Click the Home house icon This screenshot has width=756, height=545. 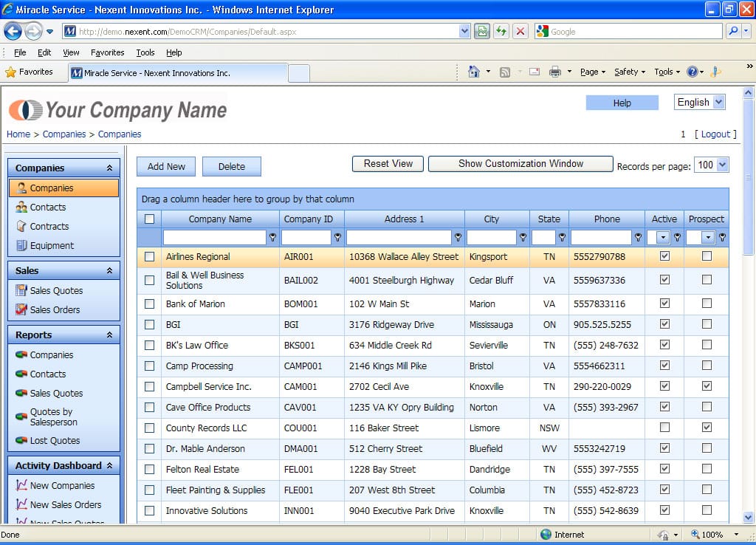[474, 72]
